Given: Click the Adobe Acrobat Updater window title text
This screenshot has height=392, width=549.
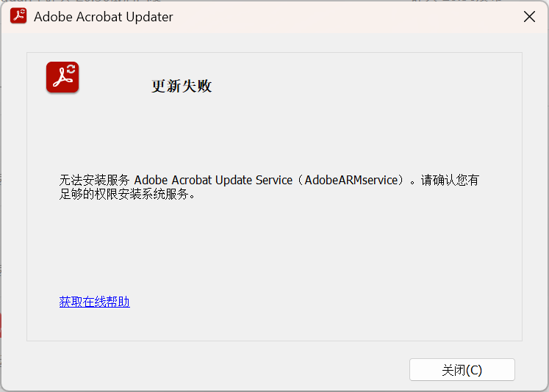Looking at the screenshot, I should (x=104, y=17).
